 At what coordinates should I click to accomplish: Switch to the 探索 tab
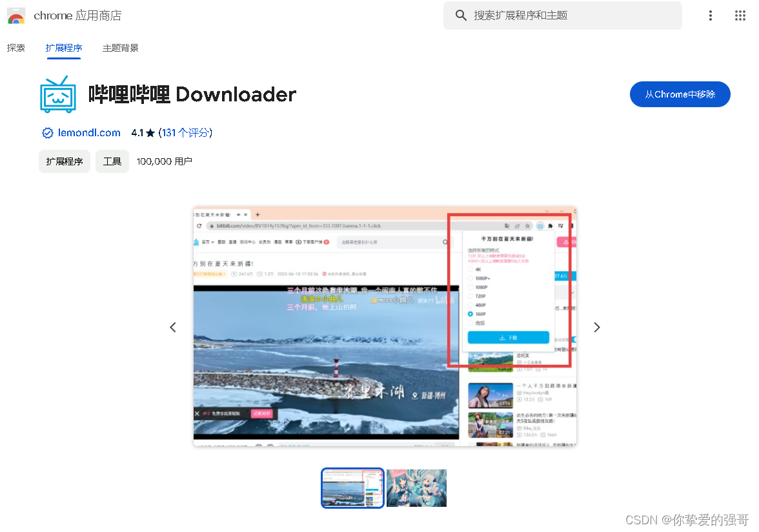(x=16, y=48)
